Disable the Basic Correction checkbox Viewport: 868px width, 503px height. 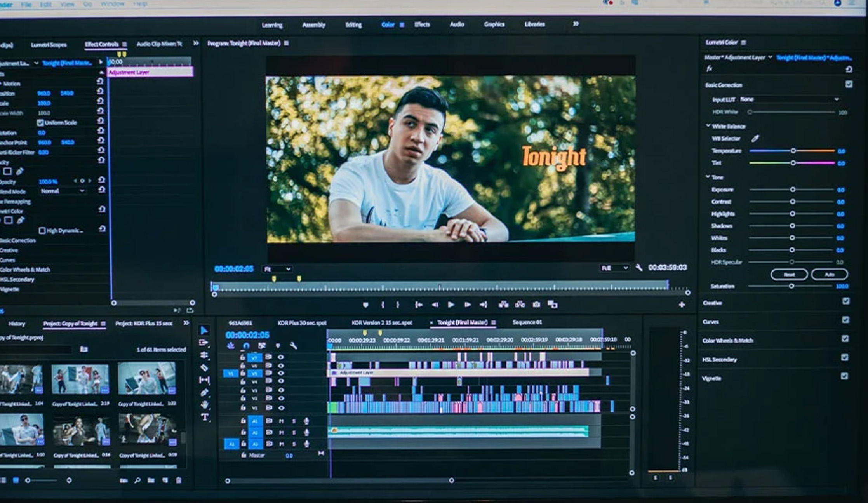849,84
